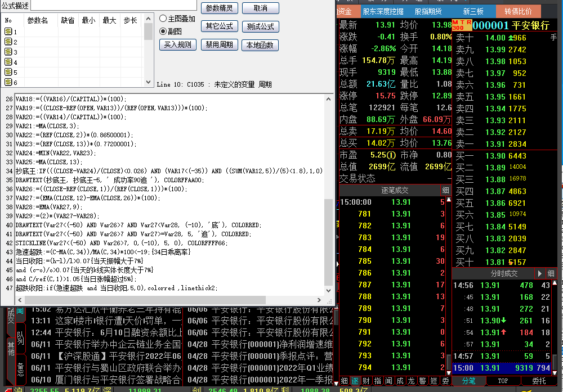
Task: Click the parameter table scroll-up arrow
Action: point(148,19)
